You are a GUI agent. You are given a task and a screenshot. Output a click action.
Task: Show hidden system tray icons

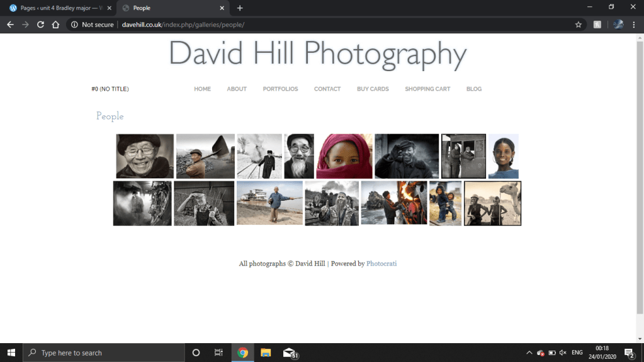(x=529, y=353)
